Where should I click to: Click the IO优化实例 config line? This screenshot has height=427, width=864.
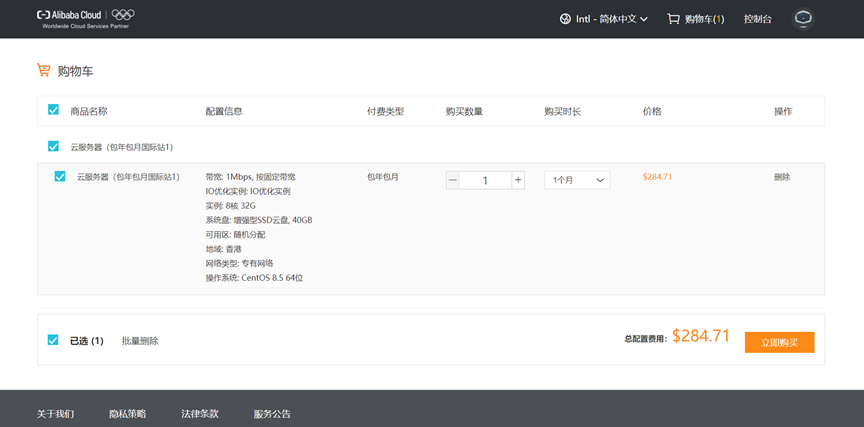coord(248,192)
